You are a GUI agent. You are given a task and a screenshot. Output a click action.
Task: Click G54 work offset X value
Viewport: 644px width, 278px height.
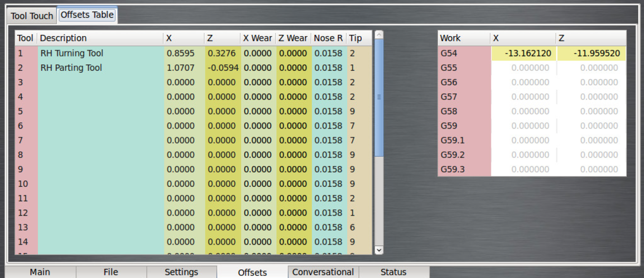tap(524, 53)
